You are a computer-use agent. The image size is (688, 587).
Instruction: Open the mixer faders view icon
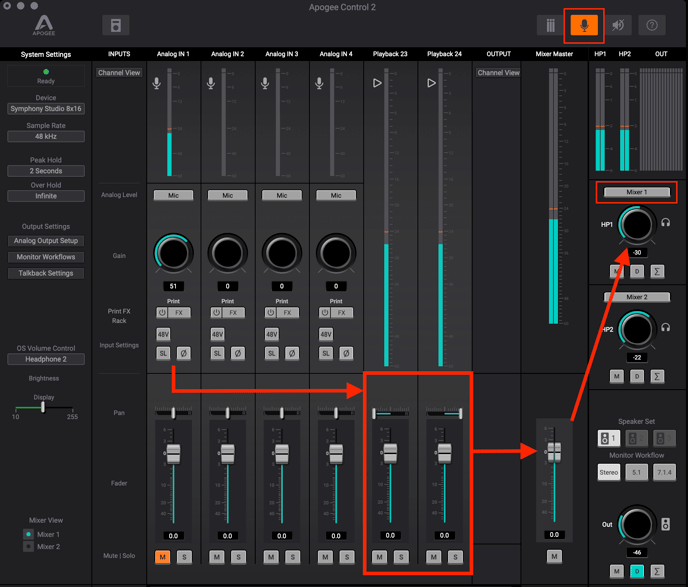(x=550, y=25)
